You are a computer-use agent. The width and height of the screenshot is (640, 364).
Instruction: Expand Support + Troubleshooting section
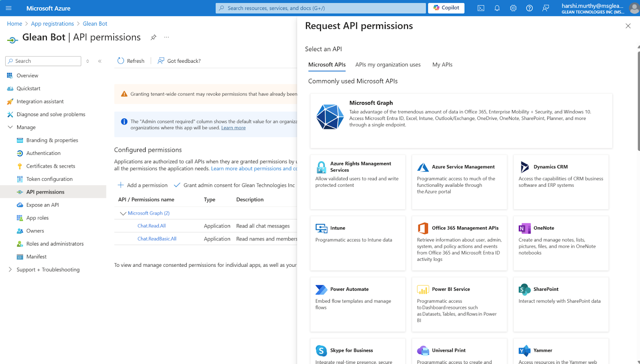(10, 270)
